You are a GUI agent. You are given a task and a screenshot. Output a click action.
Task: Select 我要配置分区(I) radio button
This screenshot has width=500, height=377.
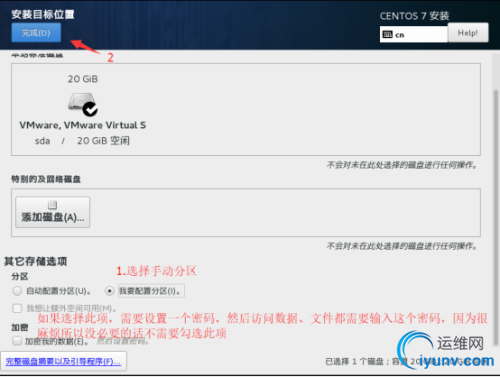(109, 291)
